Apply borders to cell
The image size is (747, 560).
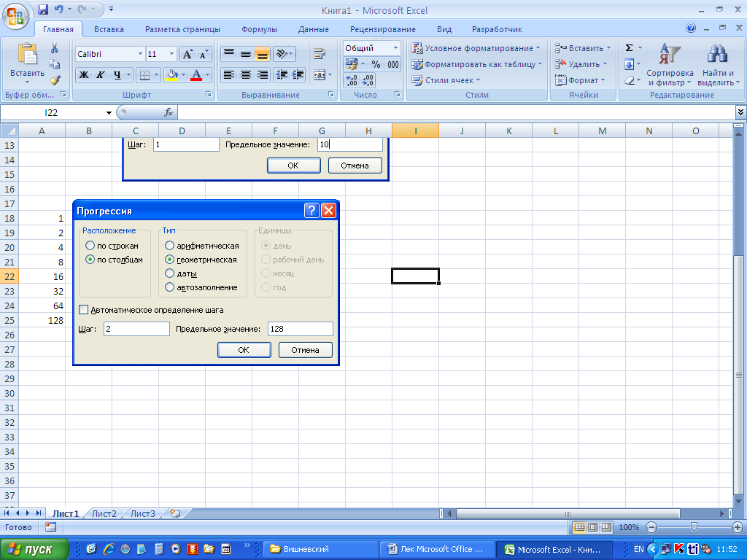[x=145, y=75]
